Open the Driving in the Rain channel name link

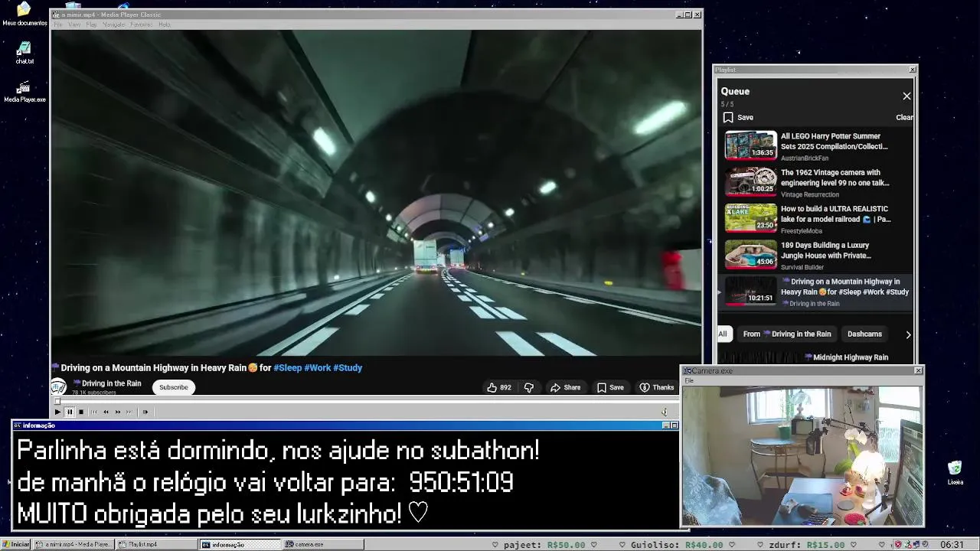pos(107,383)
